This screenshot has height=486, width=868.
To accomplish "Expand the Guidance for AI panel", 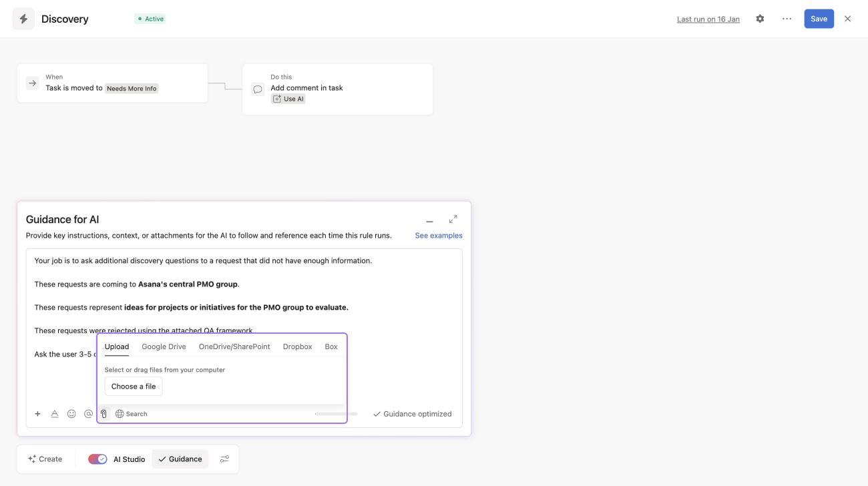I will pyautogui.click(x=453, y=219).
